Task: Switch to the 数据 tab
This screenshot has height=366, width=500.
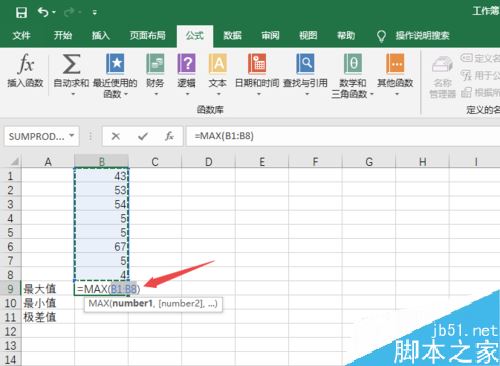Action: point(232,35)
